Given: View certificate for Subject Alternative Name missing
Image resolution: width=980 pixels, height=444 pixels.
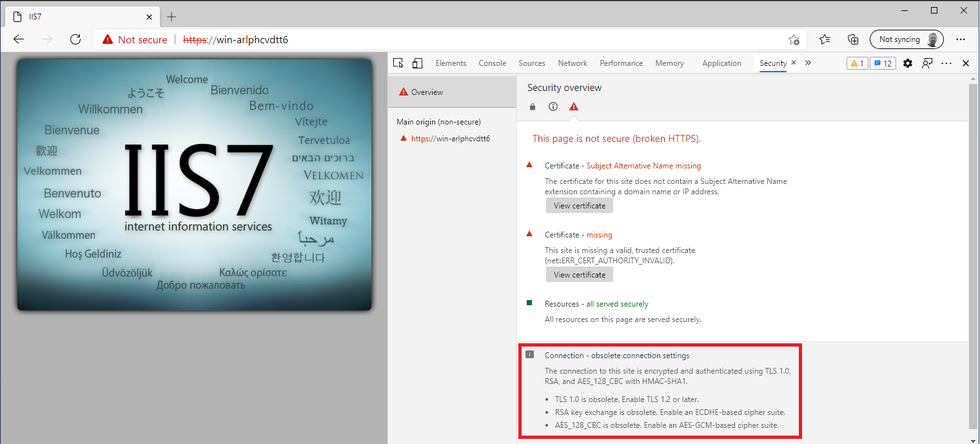Looking at the screenshot, I should pos(580,206).
